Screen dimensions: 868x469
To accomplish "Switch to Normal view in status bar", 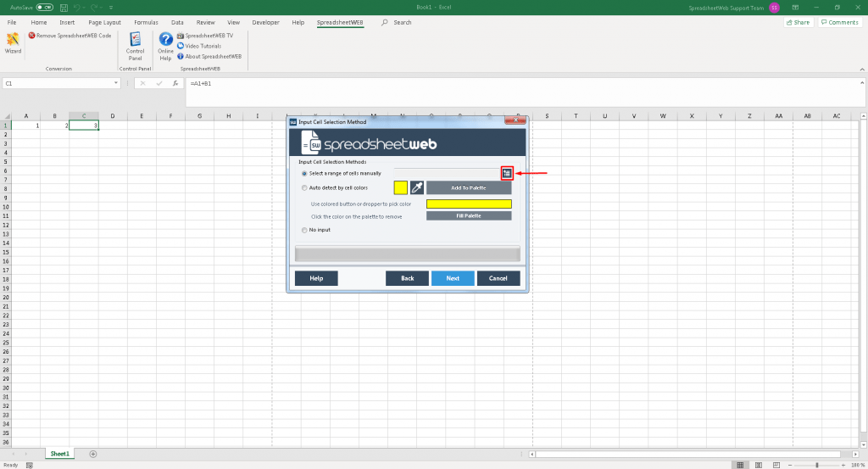I will pyautogui.click(x=740, y=465).
